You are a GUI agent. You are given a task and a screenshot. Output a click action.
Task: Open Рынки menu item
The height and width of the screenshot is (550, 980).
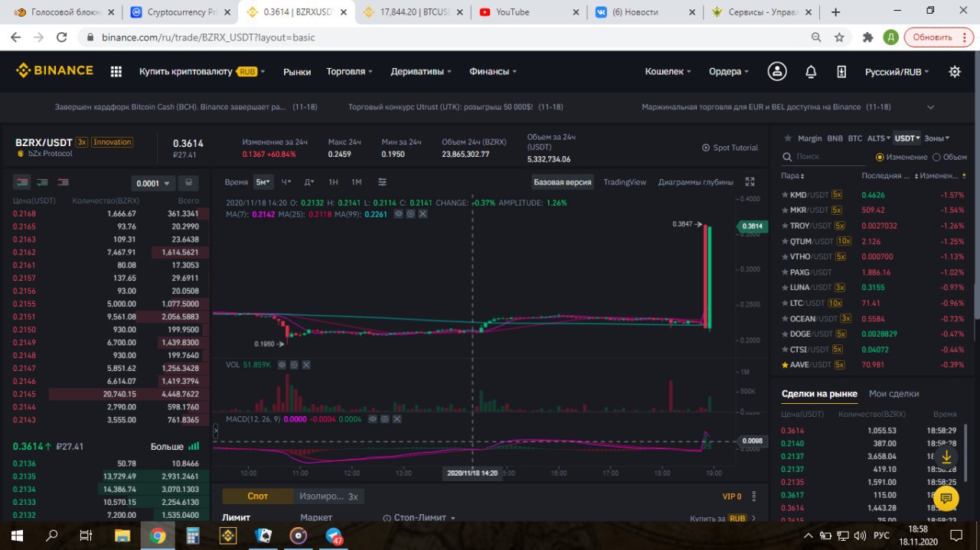[297, 72]
